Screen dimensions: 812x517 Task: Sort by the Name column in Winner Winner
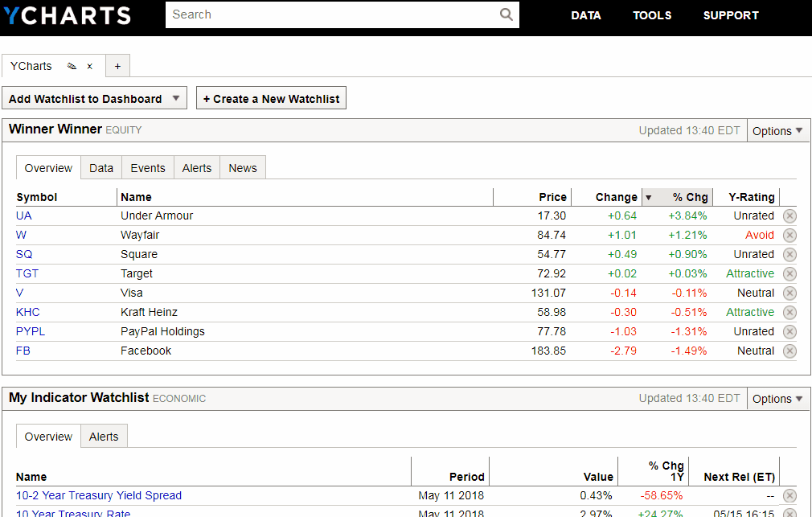click(136, 197)
